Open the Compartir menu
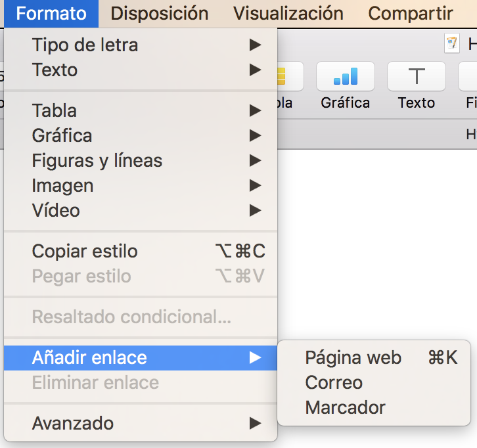 pyautogui.click(x=411, y=13)
